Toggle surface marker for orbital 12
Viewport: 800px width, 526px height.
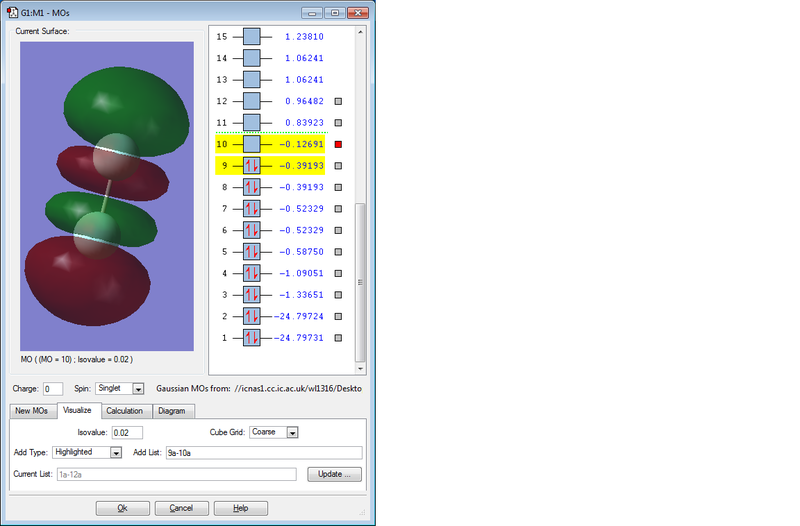pyautogui.click(x=338, y=101)
